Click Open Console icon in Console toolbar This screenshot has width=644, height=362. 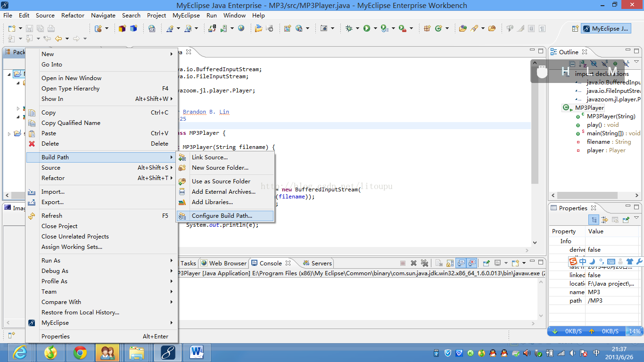point(515,263)
